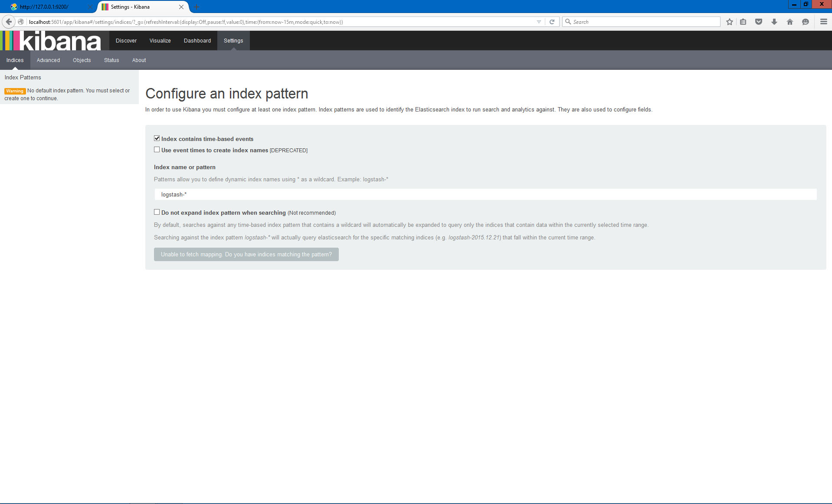Click the Unable to fetch mapping button
The height and width of the screenshot is (504, 832).
click(246, 255)
